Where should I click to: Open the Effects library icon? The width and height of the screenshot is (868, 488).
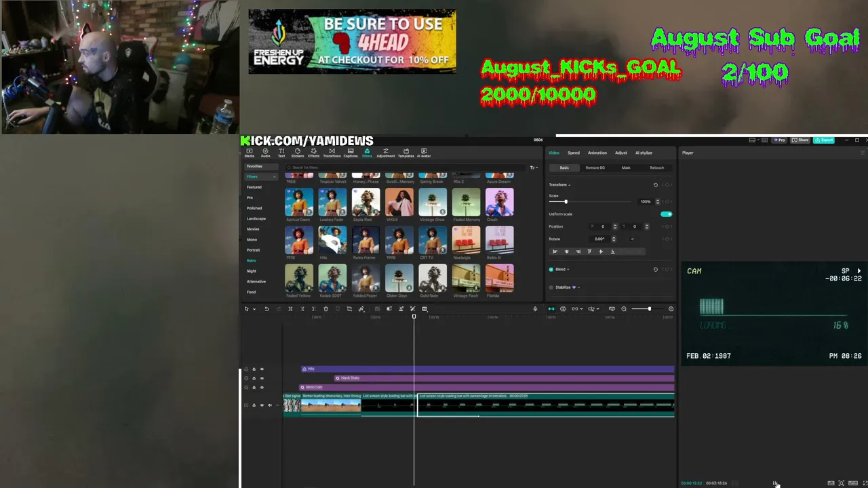[313, 152]
